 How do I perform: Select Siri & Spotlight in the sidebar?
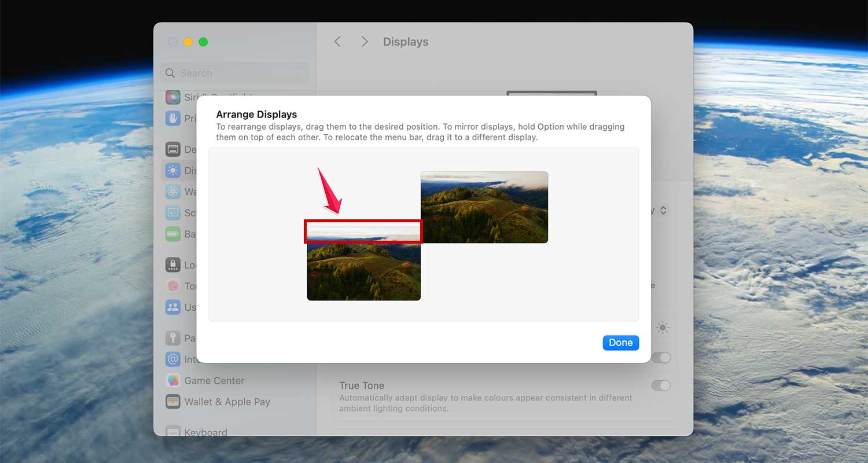(173, 97)
